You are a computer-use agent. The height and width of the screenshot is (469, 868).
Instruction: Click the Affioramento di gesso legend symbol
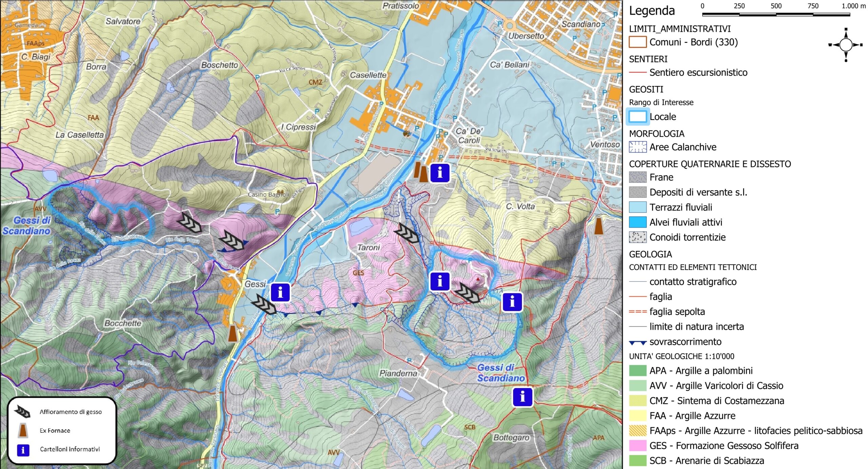pos(22,412)
